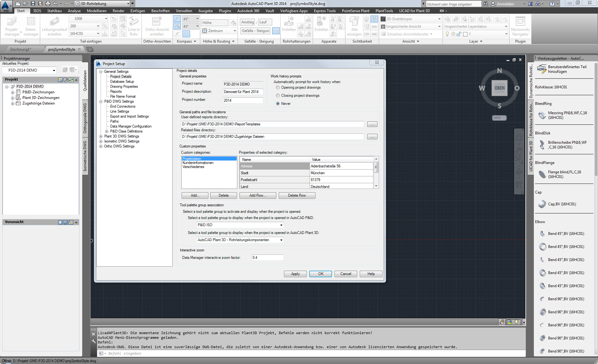Select Flange blind,FL,C,16 palette tool
This screenshot has width=598, height=364.
pos(542,174)
